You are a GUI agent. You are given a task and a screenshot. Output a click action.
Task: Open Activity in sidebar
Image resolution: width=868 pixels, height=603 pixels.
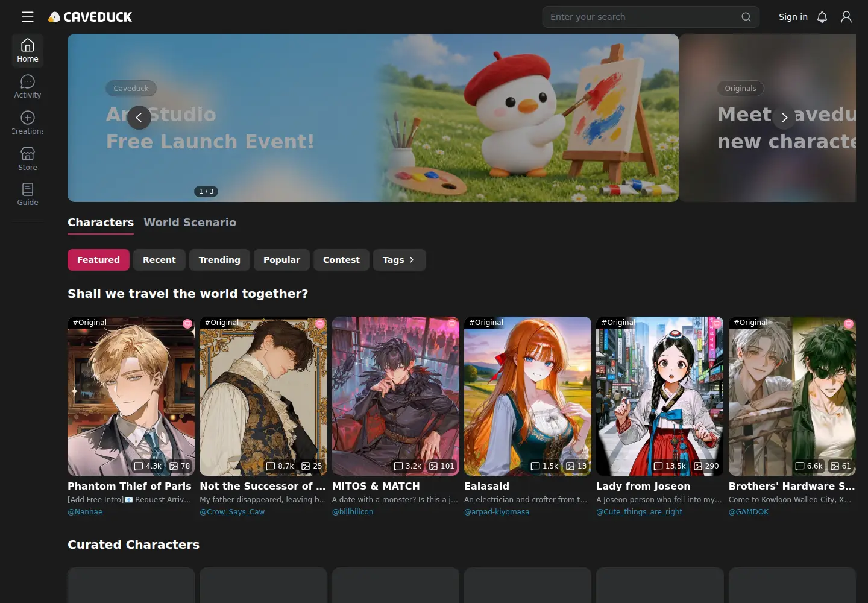[x=28, y=87]
